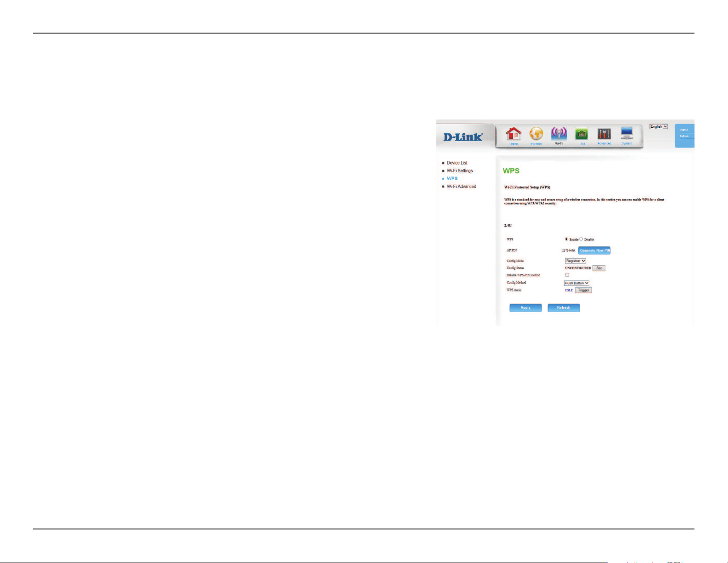Open Device List in the sidebar

pyautogui.click(x=457, y=163)
